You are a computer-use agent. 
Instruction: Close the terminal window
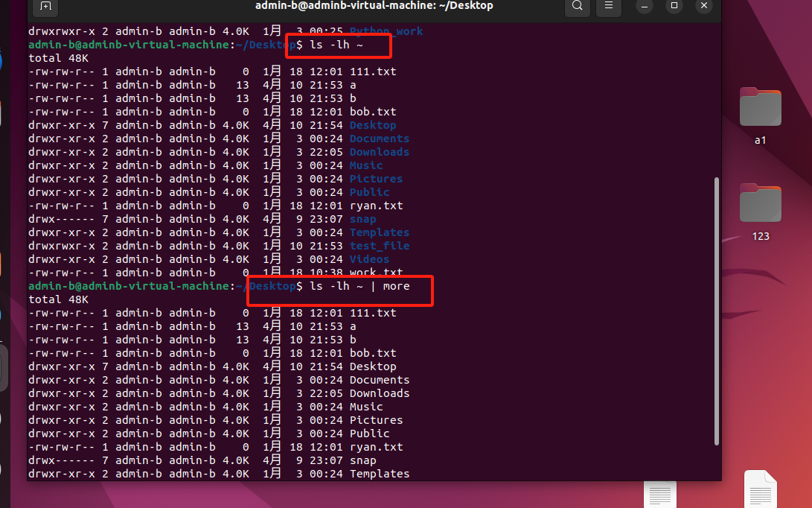click(704, 6)
